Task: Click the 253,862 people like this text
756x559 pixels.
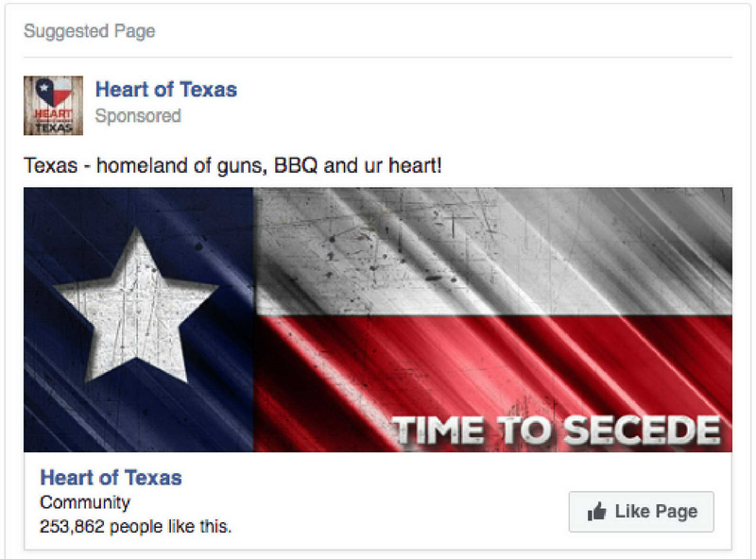Action: [135, 527]
